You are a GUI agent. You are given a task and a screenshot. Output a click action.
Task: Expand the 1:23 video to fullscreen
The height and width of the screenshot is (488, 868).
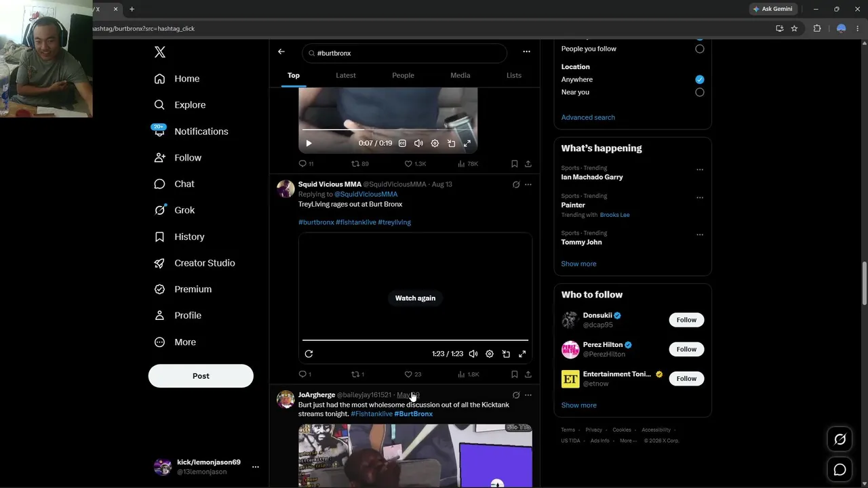pos(522,354)
